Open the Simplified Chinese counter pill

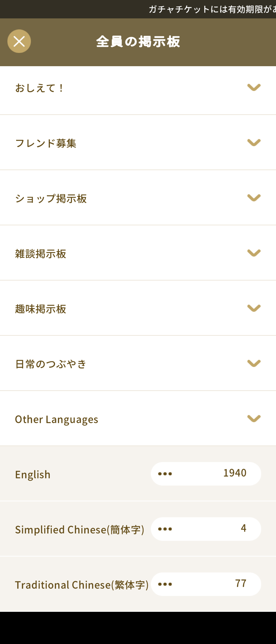pyautogui.click(x=206, y=529)
